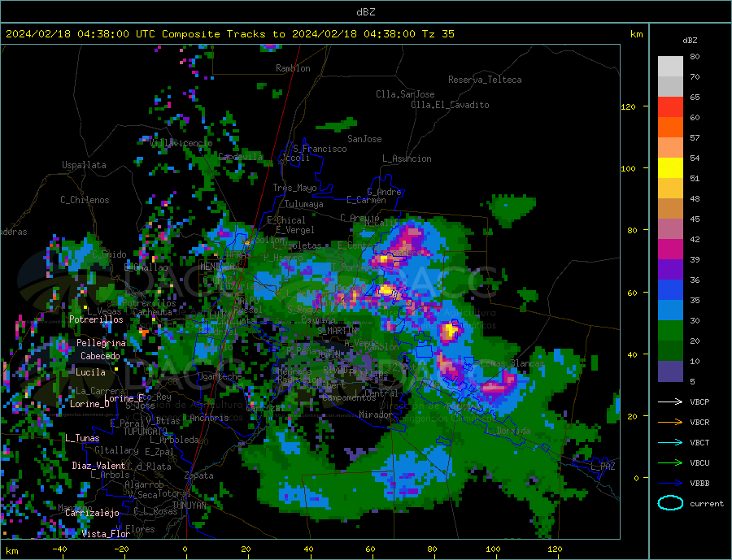This screenshot has height=560, width=732.
Task: Click the TUNUYAN city label
Action: coord(189,506)
